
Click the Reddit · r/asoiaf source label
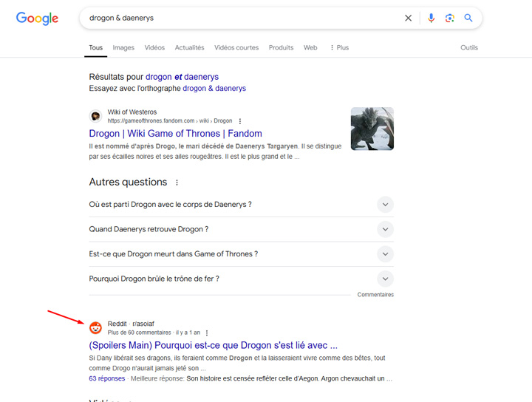(131, 324)
